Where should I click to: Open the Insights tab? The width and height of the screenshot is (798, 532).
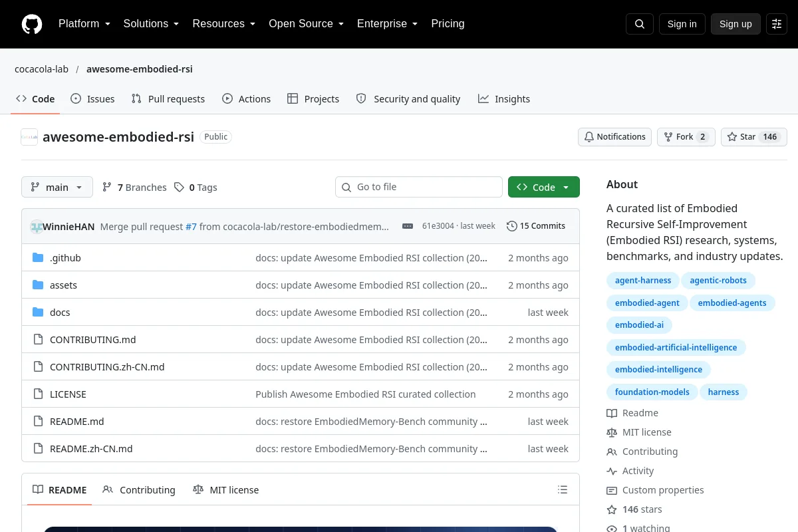tap(504, 99)
